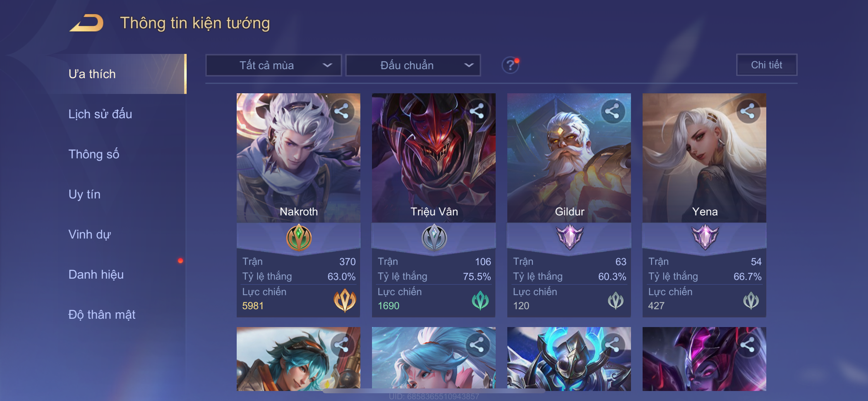
Task: Go to Độ thân mật tab
Action: pos(102,314)
